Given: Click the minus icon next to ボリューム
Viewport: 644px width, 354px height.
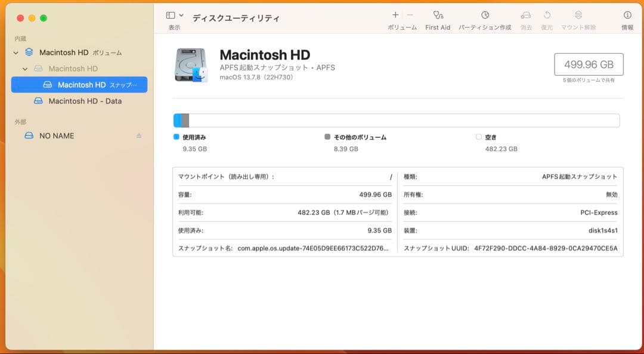Looking at the screenshot, I should (x=409, y=13).
